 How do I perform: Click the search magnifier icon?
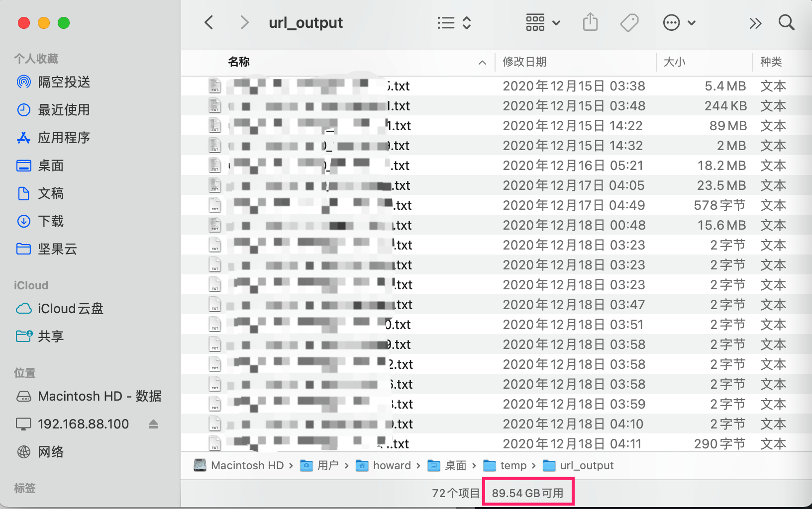click(x=786, y=22)
